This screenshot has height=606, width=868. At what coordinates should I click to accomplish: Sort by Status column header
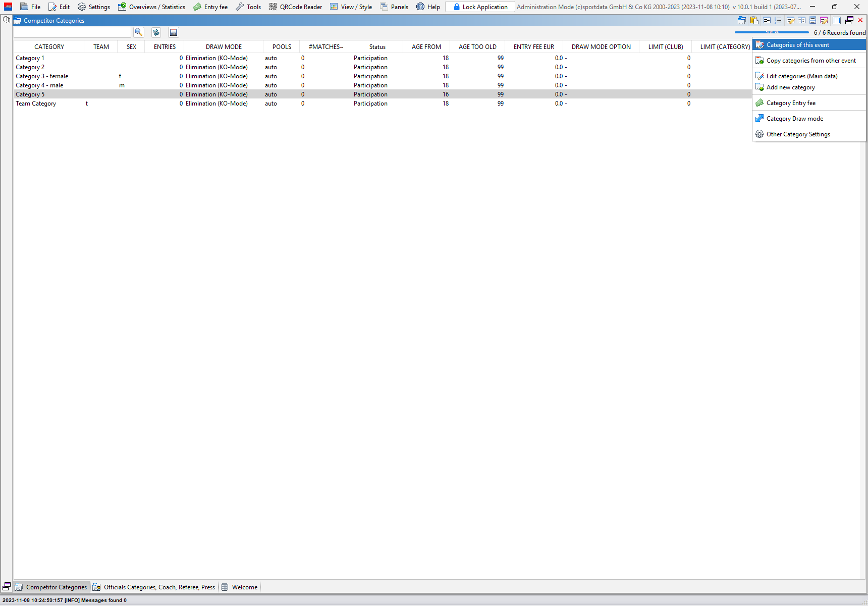point(377,47)
